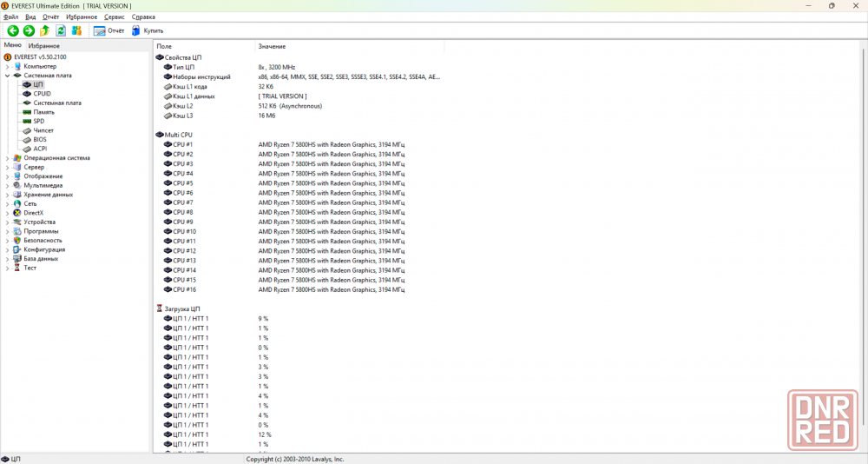Select the Тип ЦП row
The image size is (868, 464).
coord(299,67)
